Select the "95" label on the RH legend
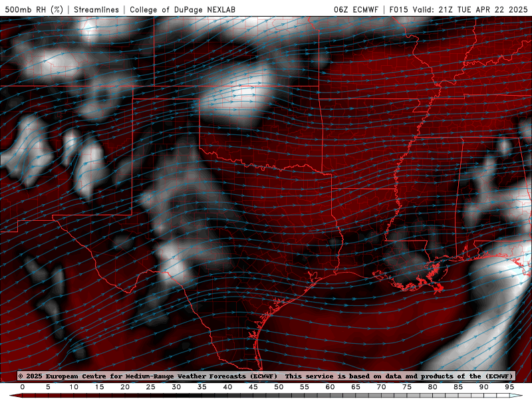532x399 pixels. coord(509,387)
